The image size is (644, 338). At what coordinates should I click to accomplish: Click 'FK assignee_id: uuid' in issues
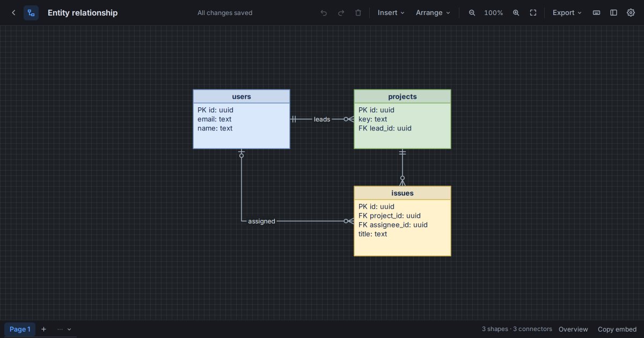pos(393,225)
